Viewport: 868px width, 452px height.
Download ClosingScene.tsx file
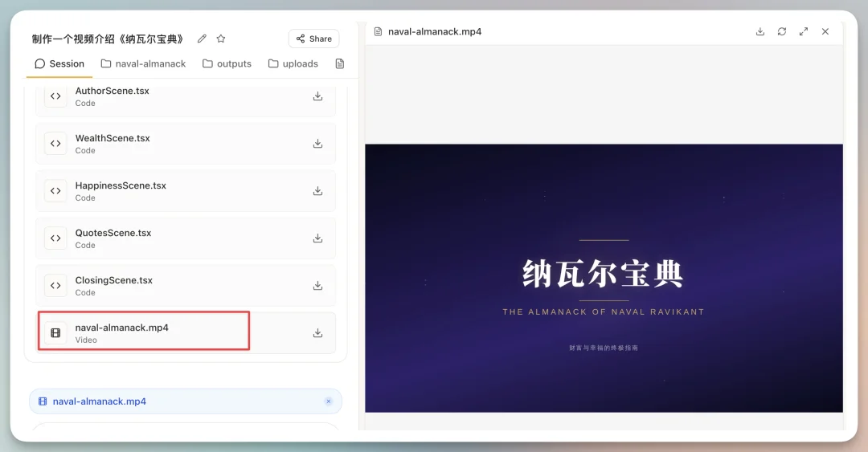317,286
